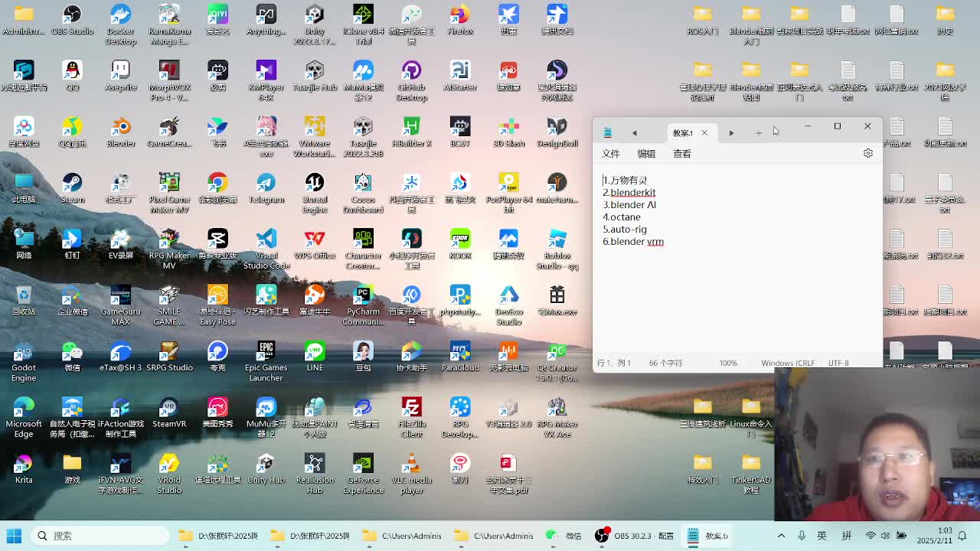Viewport: 980px width, 551px height.
Task: Click the line '5.auto-rig' in Notepad
Action: pos(624,230)
